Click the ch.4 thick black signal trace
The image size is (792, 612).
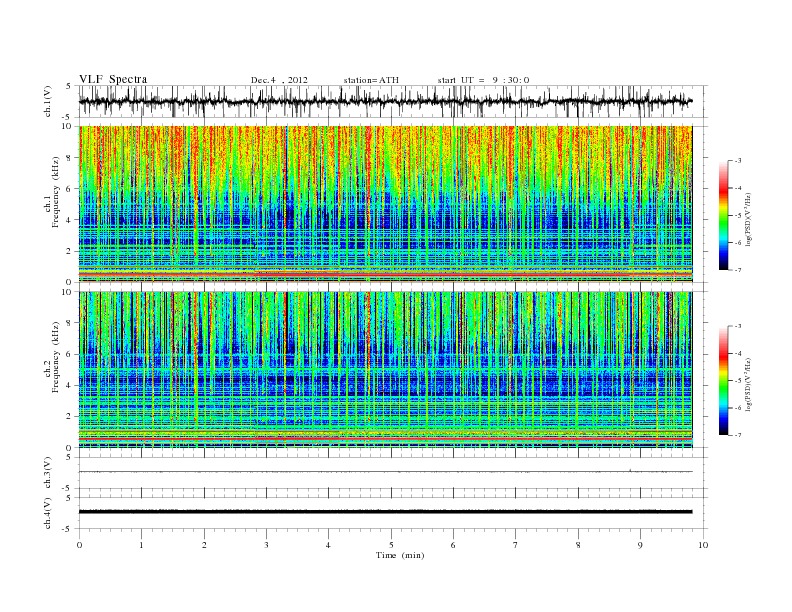click(385, 512)
